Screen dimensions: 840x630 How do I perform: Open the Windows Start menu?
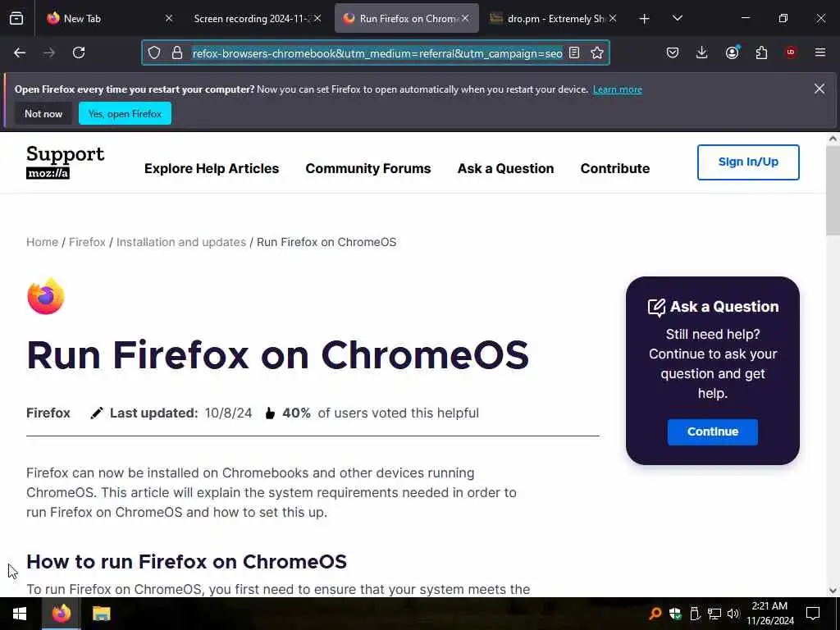(20, 614)
